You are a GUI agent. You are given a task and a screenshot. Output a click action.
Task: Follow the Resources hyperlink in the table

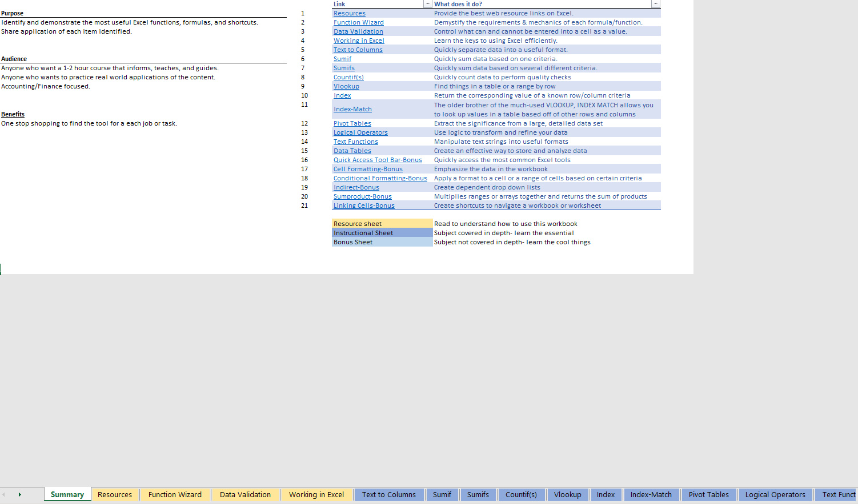coord(350,13)
